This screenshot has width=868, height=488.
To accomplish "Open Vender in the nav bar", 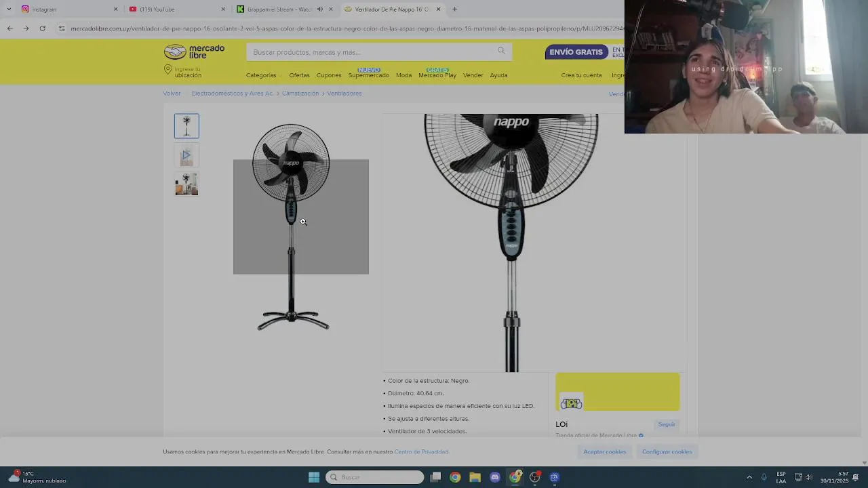I will point(473,75).
